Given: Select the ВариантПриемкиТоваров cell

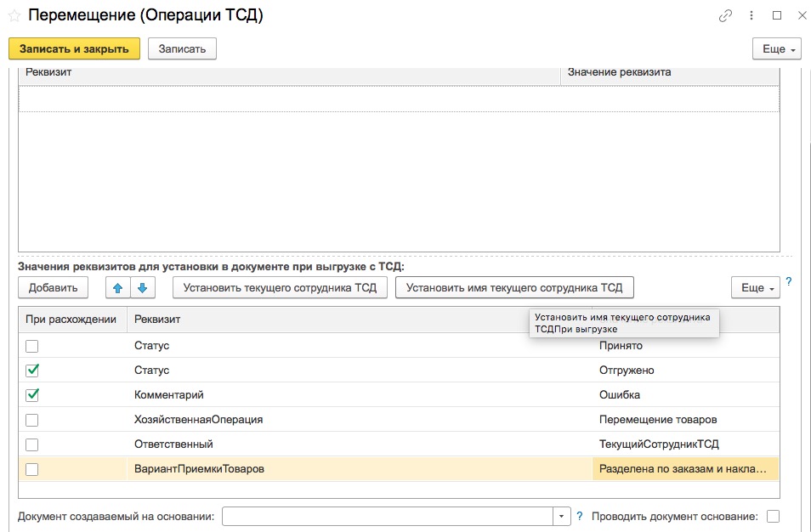Looking at the screenshot, I should coord(360,469).
